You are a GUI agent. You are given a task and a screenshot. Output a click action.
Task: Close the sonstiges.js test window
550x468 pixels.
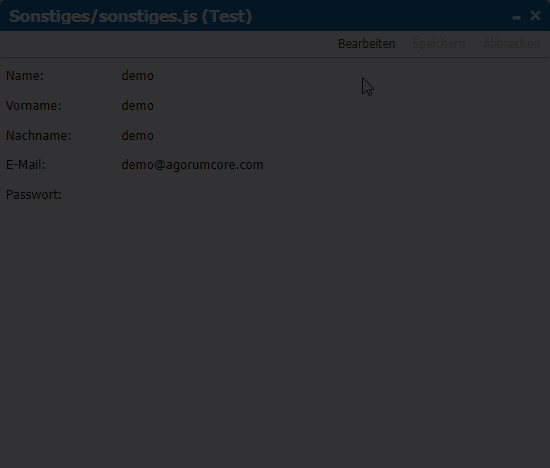535,16
